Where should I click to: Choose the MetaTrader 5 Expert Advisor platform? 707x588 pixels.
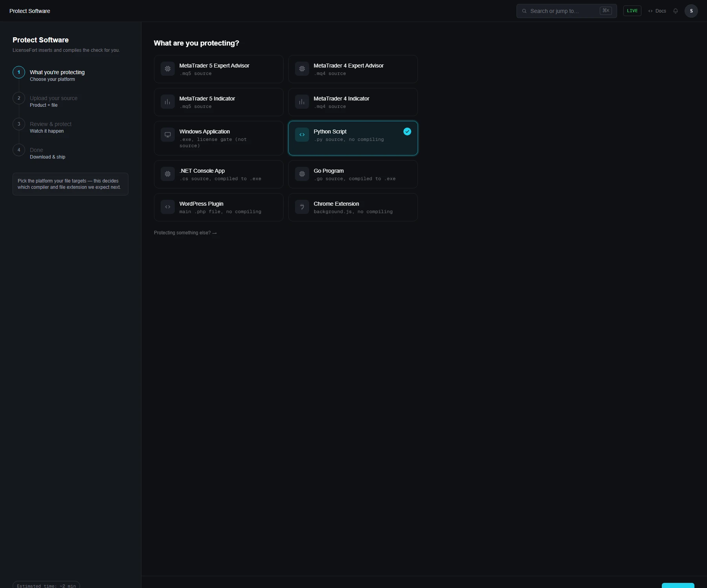coord(219,69)
